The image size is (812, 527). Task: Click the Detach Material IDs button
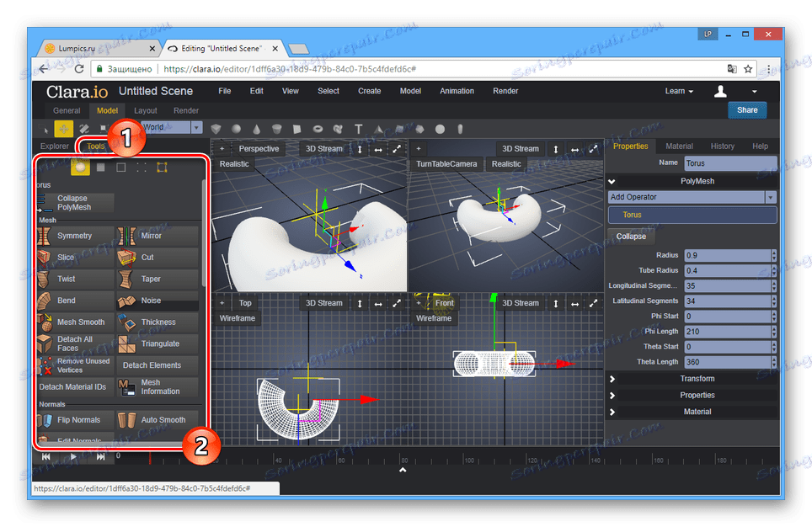pyautogui.click(x=75, y=387)
